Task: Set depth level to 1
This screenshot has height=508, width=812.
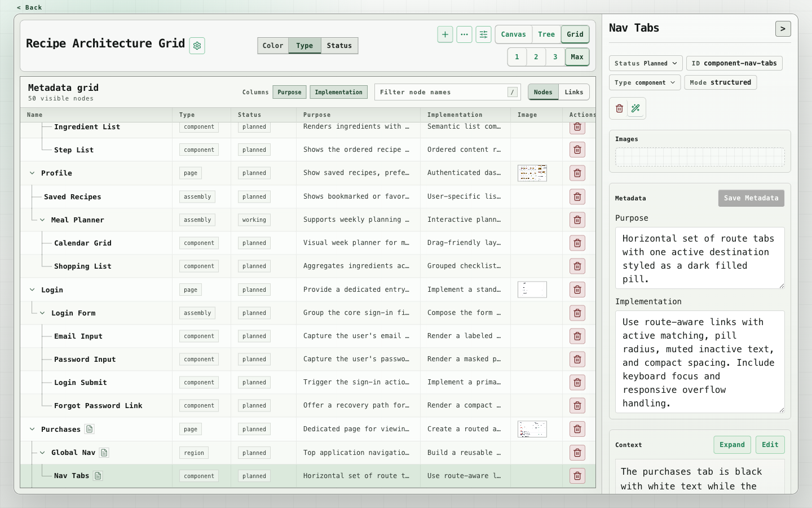Action: click(517, 57)
